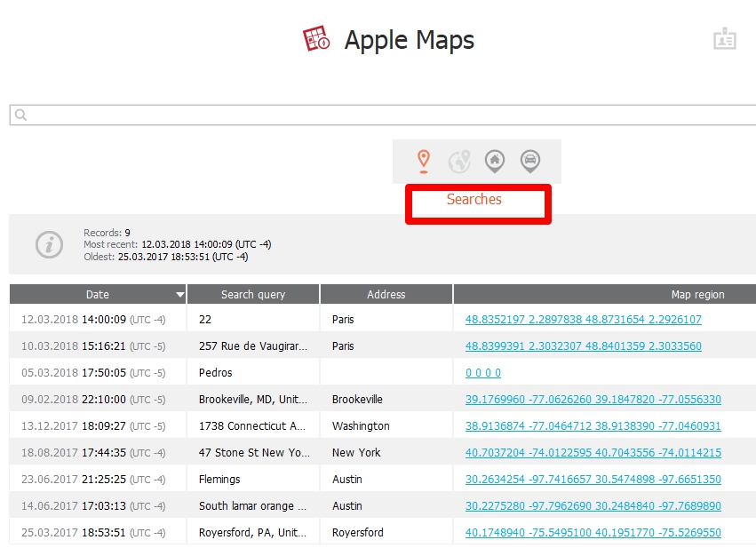The width and height of the screenshot is (756, 548).
Task: Toggle Date column sort arrow
Action: click(x=179, y=295)
